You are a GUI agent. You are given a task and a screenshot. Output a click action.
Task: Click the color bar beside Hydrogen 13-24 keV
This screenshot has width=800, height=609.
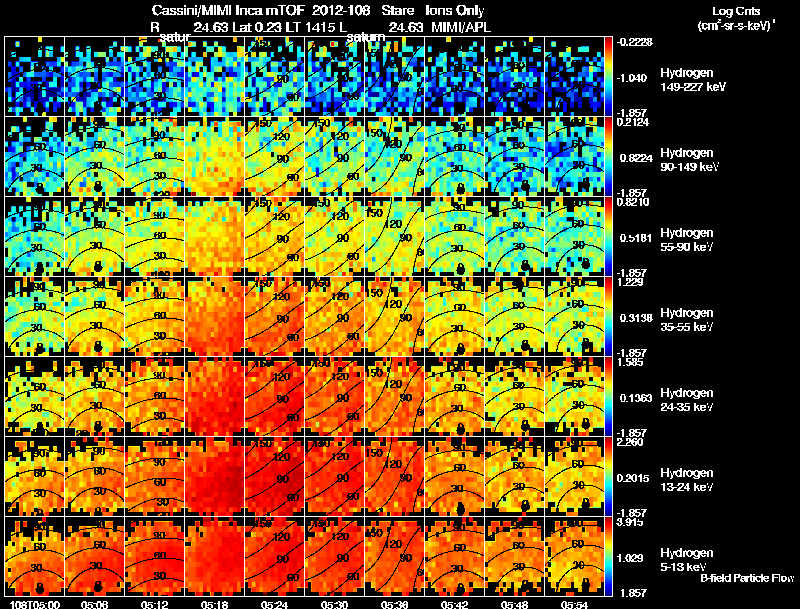[608, 477]
